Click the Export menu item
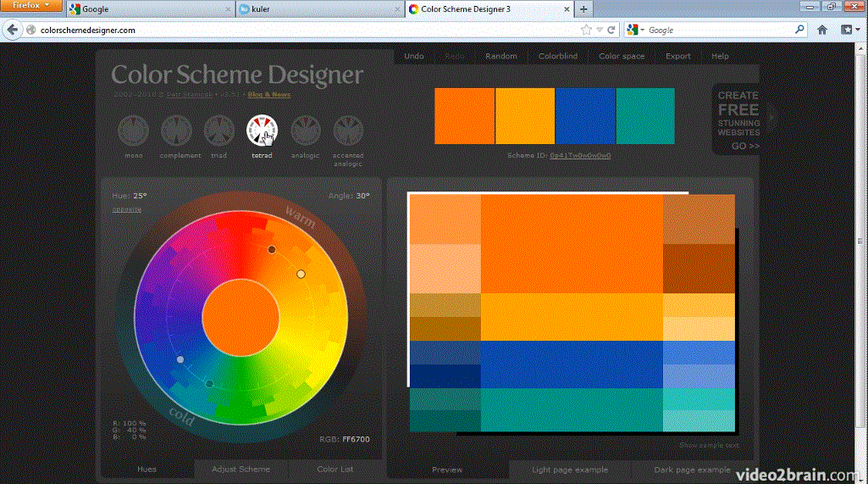 coord(677,56)
